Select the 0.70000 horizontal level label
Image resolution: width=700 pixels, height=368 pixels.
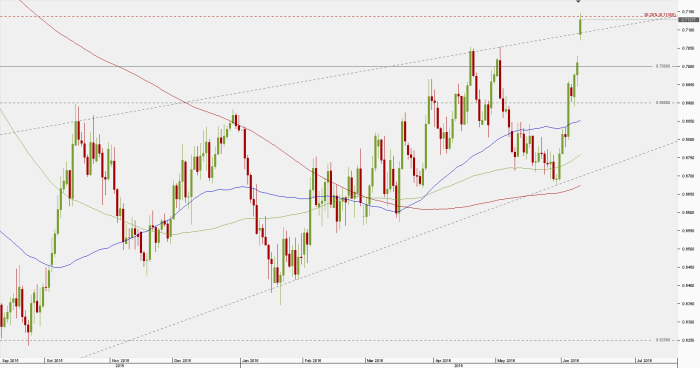click(663, 66)
